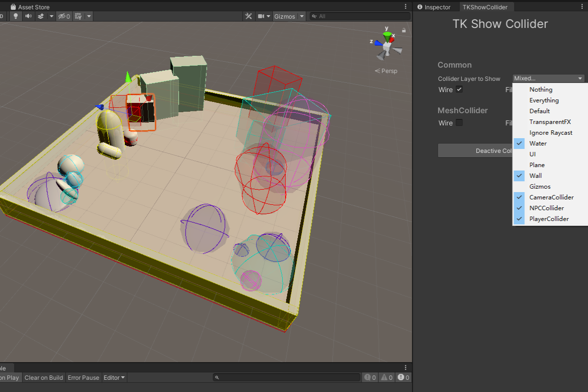
Task: Mute scene audio speaker icon
Action: 28,16
